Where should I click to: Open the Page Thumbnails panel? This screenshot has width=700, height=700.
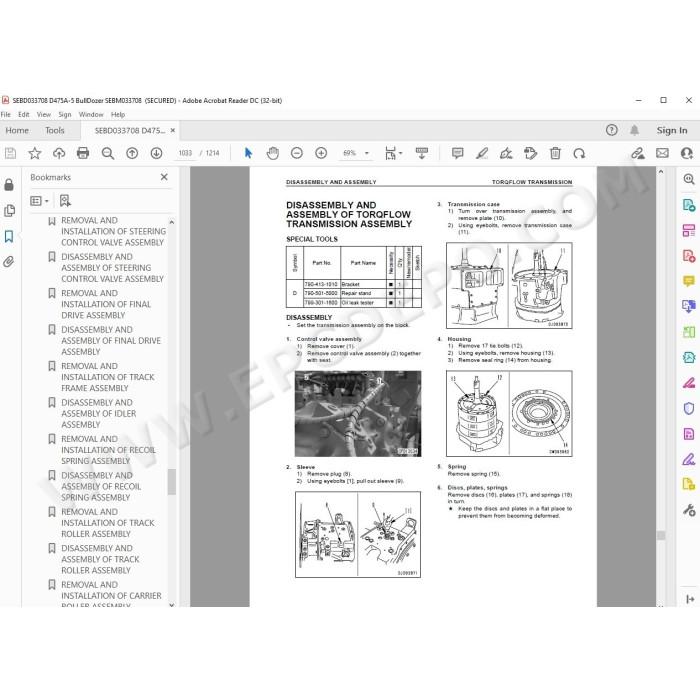[9, 210]
